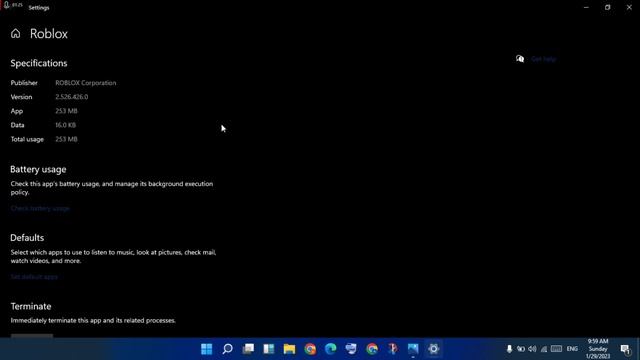Open the Chrome icon beside the red app
Image resolution: width=640 pixels, height=360 pixels.
(x=372, y=349)
